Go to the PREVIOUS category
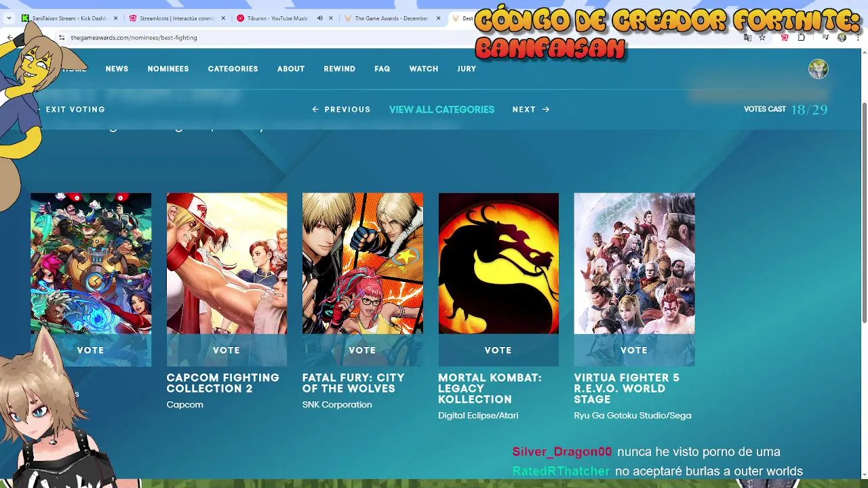Screen dimensions: 868x488 point(341,109)
